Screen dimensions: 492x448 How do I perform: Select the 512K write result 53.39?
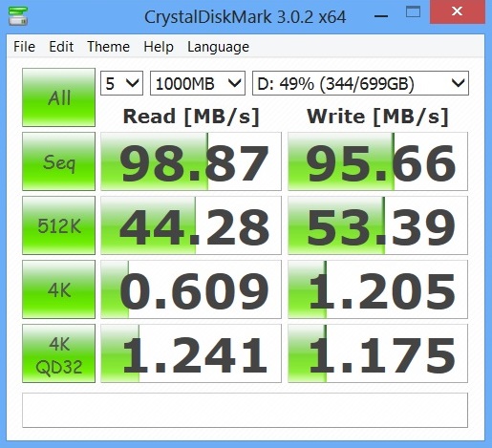tap(377, 225)
